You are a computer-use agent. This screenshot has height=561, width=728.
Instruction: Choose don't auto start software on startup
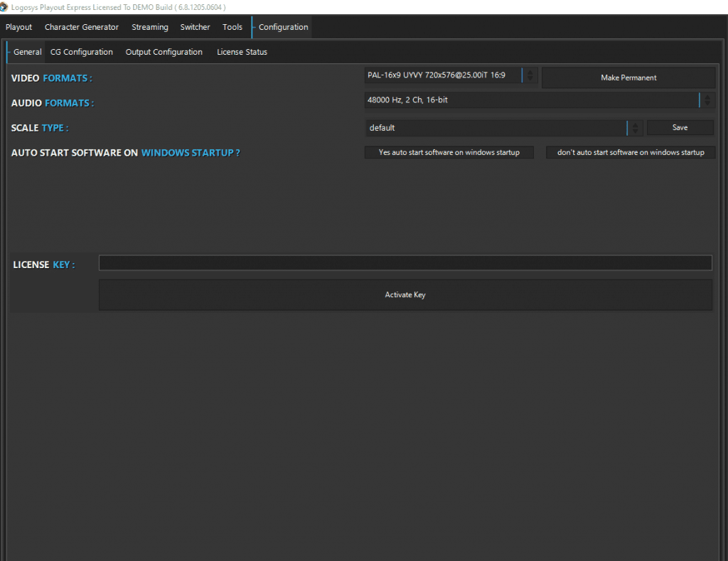pos(631,153)
